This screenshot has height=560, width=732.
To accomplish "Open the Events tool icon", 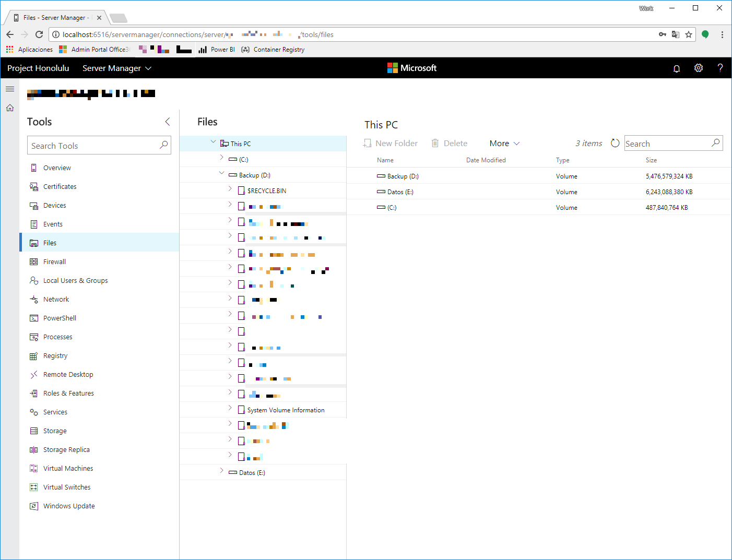I will (34, 224).
